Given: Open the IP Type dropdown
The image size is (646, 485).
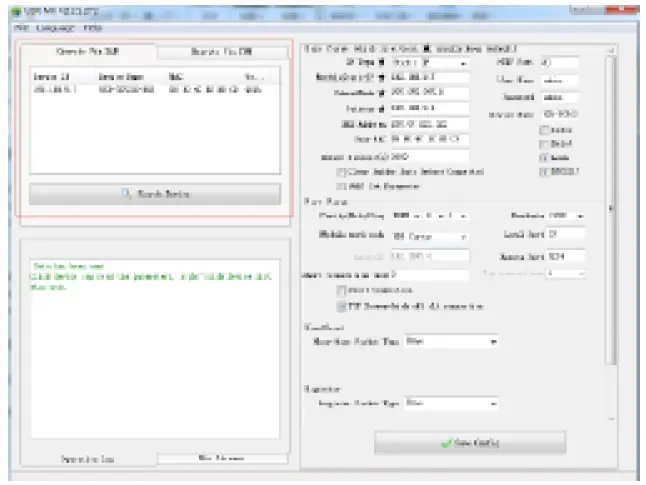Looking at the screenshot, I should coord(429,63).
